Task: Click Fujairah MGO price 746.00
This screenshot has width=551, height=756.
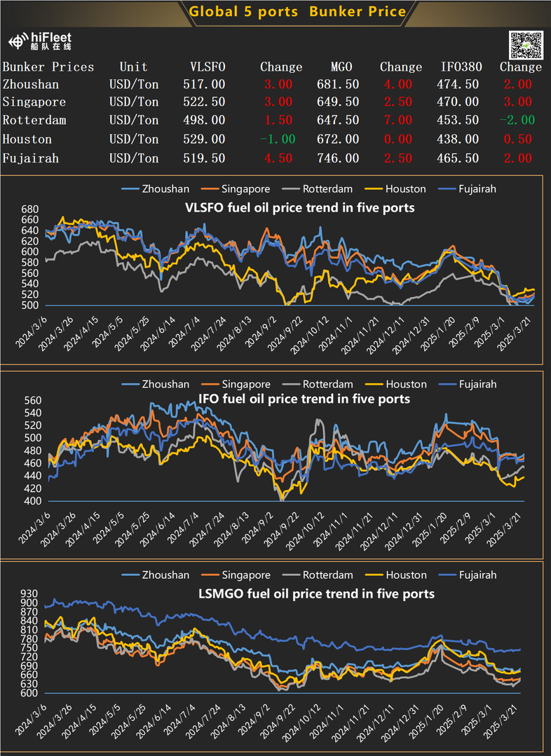Action: (338, 158)
